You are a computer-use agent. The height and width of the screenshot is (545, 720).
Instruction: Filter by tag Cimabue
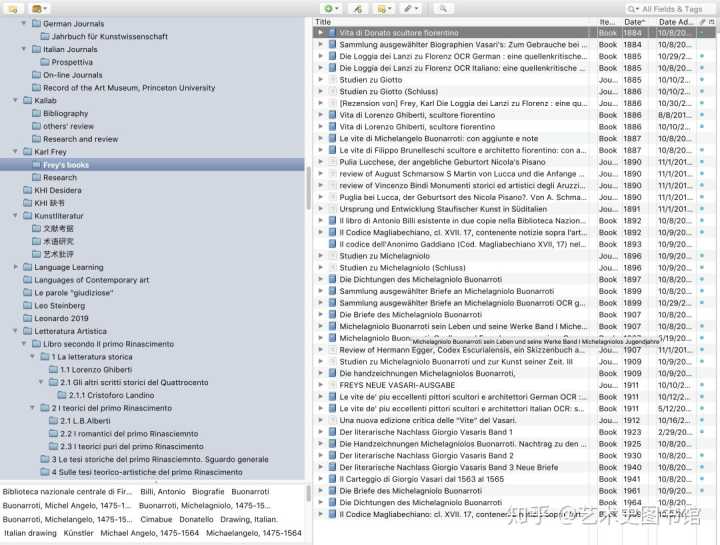pos(156,519)
